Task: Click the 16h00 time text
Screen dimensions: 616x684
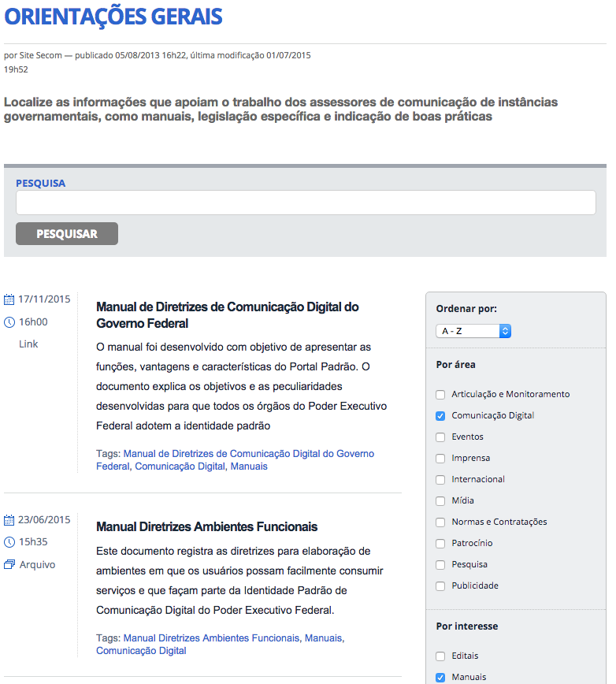Action: coord(33,322)
